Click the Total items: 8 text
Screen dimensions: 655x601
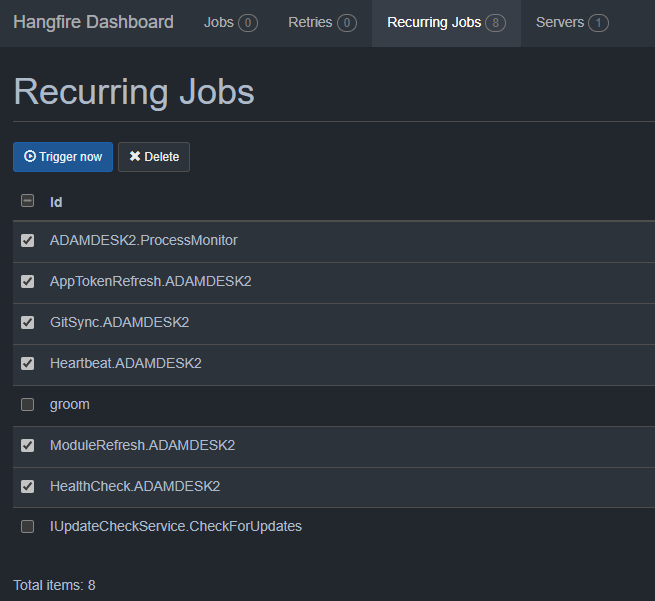[54, 585]
